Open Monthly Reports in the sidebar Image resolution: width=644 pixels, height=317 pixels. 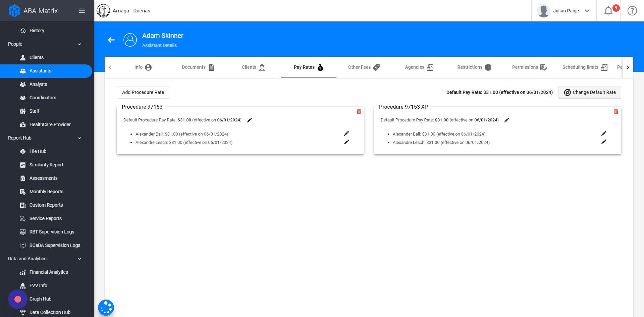tap(46, 192)
